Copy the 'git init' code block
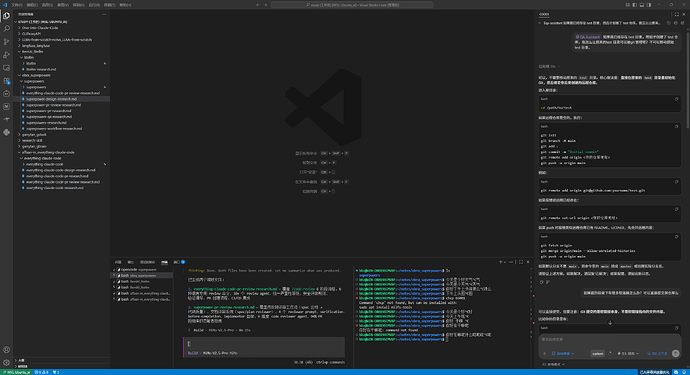This screenshot has width=690, height=375. 676,127
